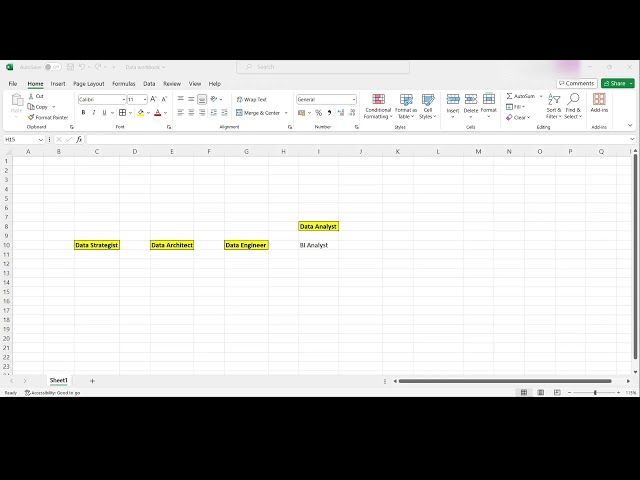Cut the selected cells
This screenshot has width=640, height=480.
click(x=36, y=96)
